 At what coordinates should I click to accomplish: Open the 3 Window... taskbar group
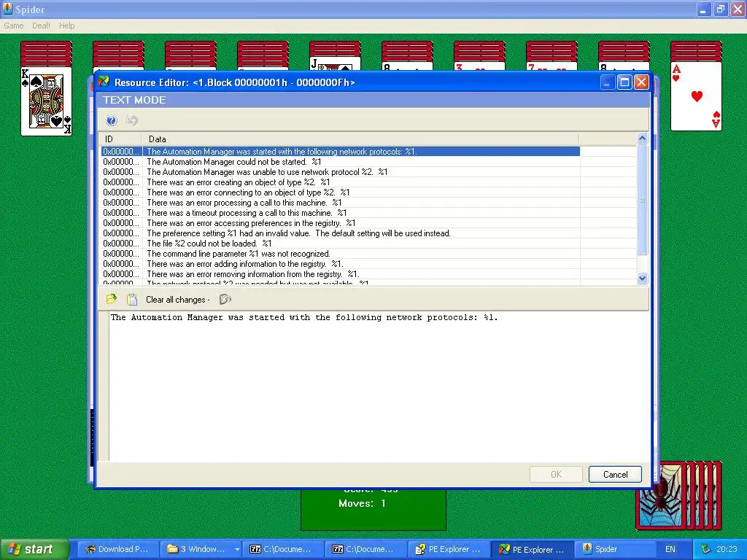point(200,549)
